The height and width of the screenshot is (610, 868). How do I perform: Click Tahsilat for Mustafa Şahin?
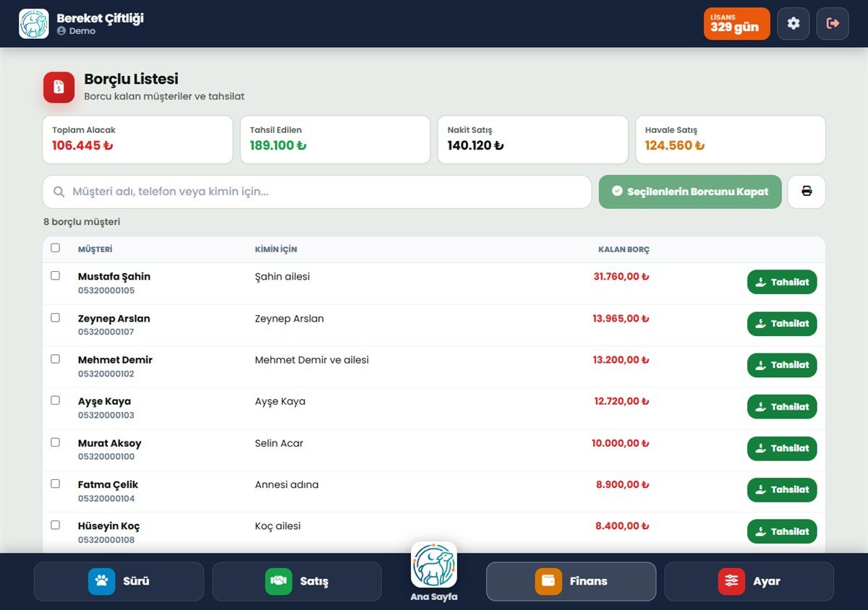pyautogui.click(x=782, y=282)
